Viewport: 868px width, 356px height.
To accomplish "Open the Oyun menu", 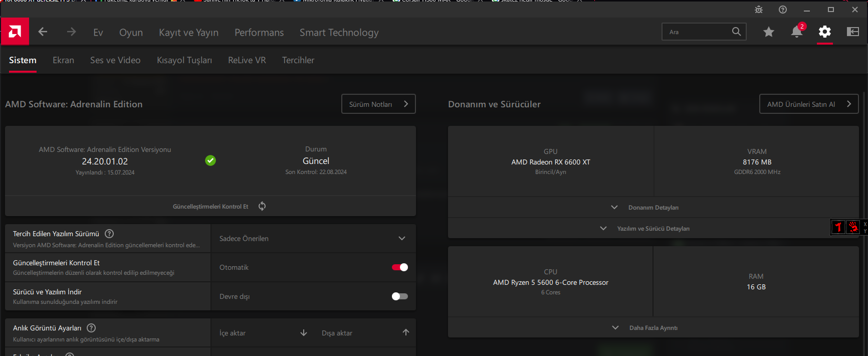I will click(131, 33).
